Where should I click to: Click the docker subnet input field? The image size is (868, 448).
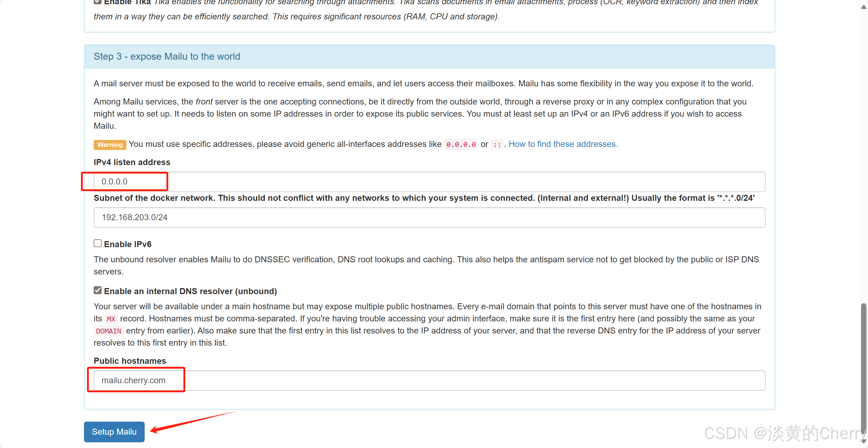point(429,217)
